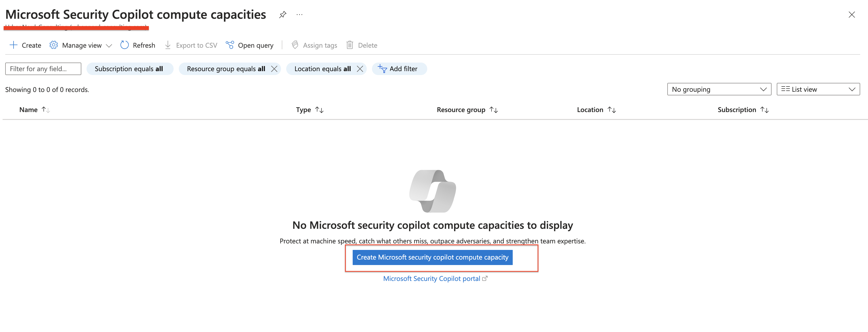The image size is (868, 332).
Task: Remove the Location equals all filter
Action: click(360, 69)
